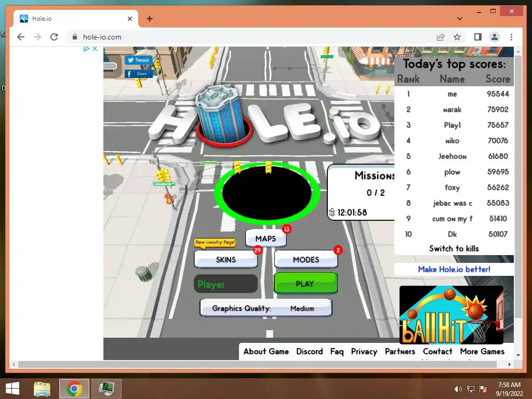Screen dimensions: 532x399
Task: Open the Faq link
Action: 337,352
